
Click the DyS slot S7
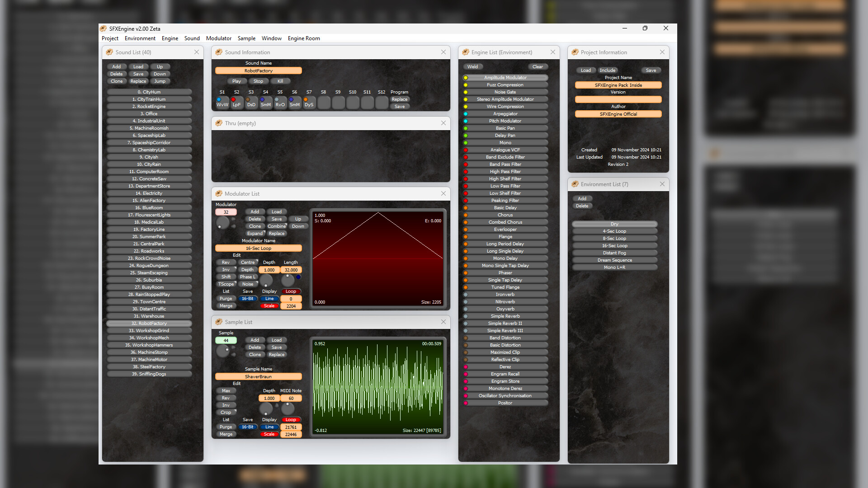[309, 103]
